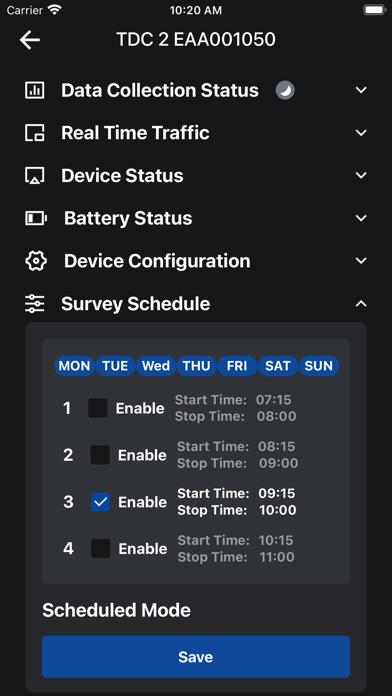392x696 pixels.
Task: Click the Device Status screen icon
Action: pos(34,176)
